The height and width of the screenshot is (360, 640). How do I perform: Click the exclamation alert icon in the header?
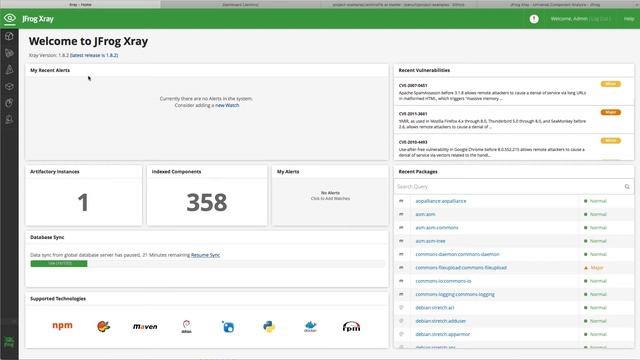(534, 19)
